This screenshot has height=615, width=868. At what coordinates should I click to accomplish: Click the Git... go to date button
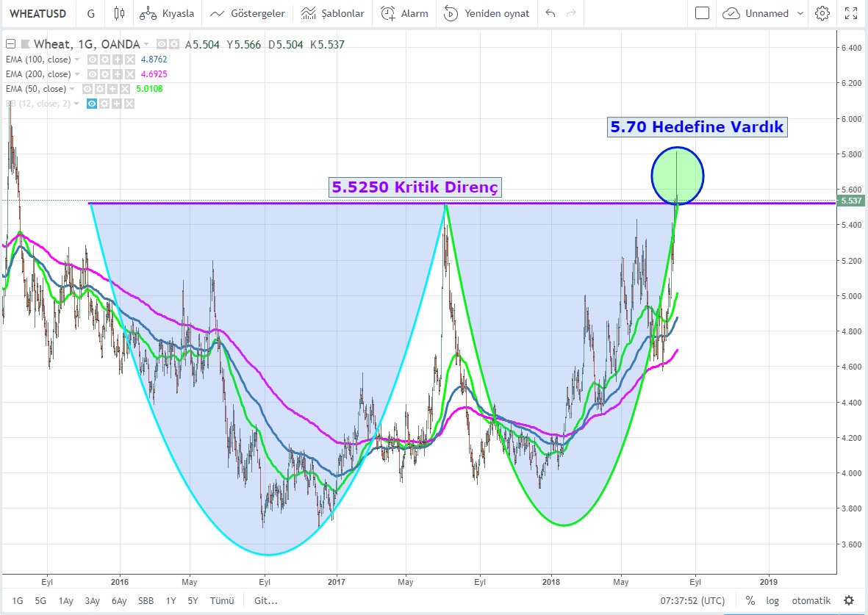click(x=265, y=600)
